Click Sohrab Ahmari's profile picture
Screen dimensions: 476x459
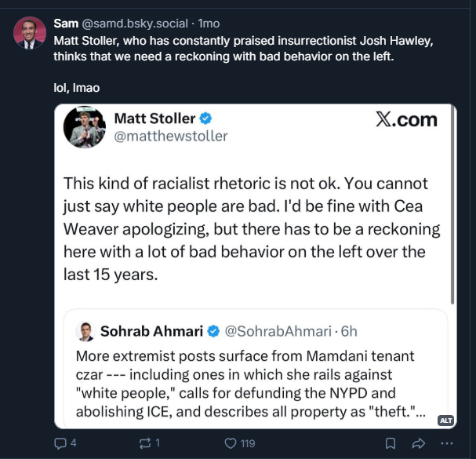click(85, 331)
